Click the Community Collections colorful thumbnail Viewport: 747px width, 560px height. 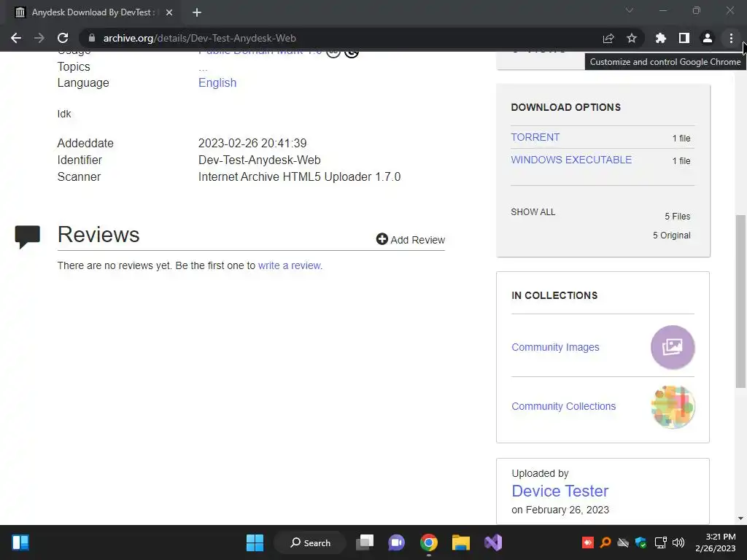tap(673, 407)
